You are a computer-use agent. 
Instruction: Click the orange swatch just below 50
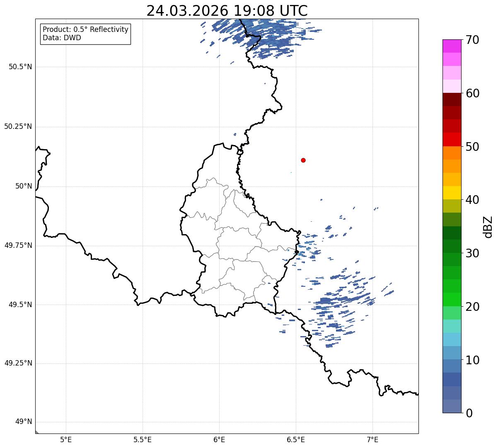pyautogui.click(x=452, y=153)
